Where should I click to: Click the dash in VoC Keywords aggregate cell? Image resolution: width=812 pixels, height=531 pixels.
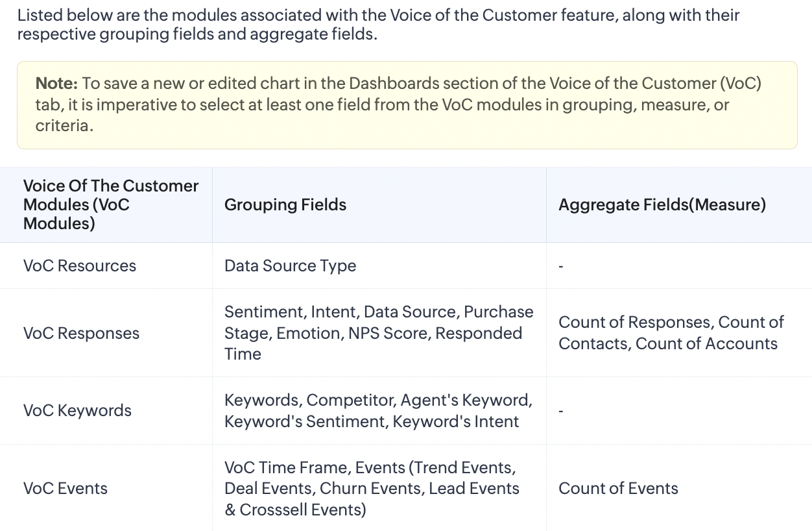click(561, 411)
